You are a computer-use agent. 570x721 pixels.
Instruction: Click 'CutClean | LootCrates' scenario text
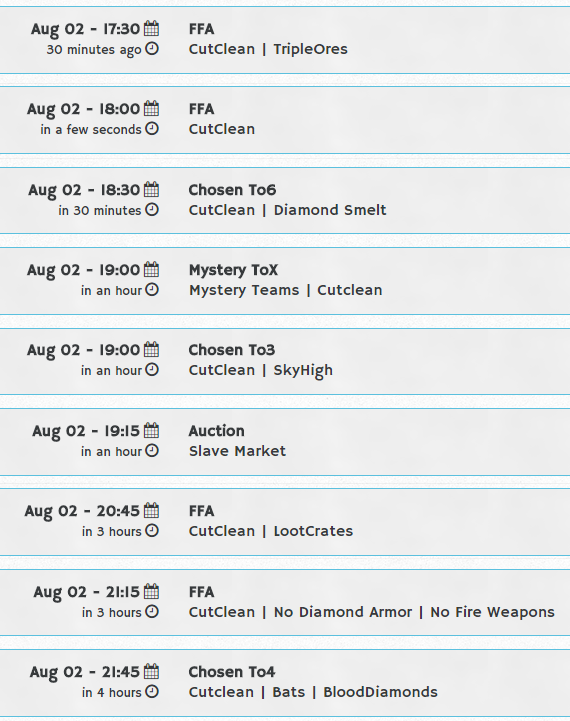coord(271,531)
